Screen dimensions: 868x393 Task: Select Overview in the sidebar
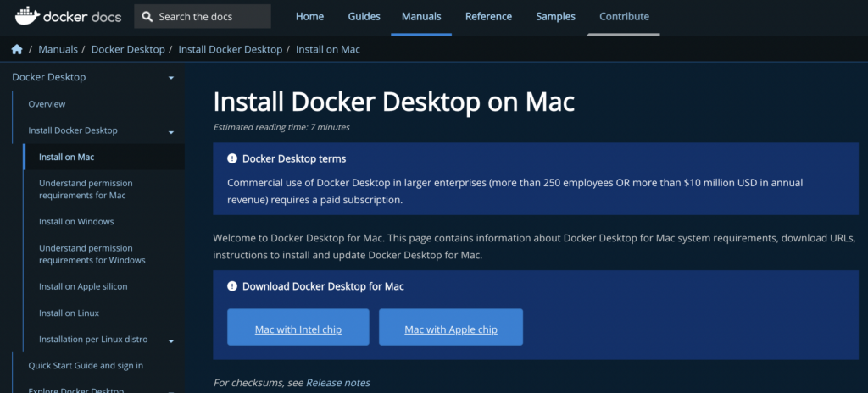(x=47, y=104)
